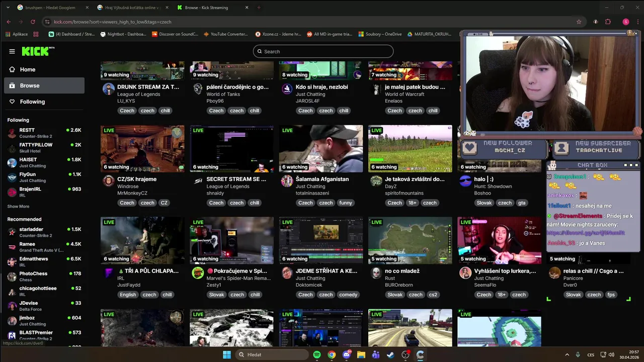The width and height of the screenshot is (644, 362).
Task: Open SECRET STREAM thumbnail by shnaidy
Action: coord(231,149)
